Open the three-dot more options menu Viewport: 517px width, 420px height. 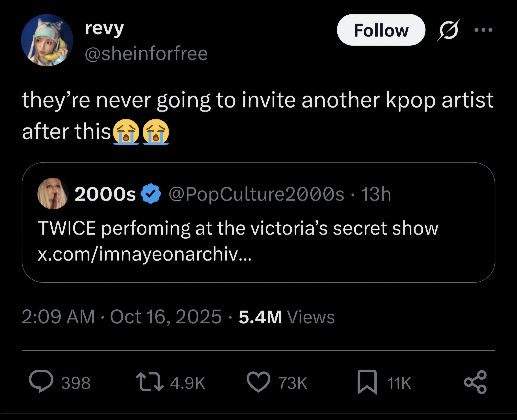pos(483,30)
